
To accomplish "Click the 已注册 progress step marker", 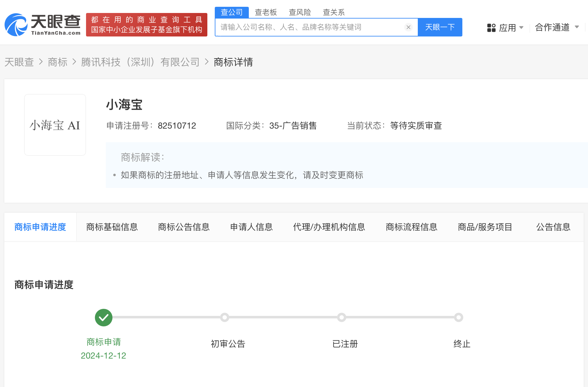I will tap(342, 317).
